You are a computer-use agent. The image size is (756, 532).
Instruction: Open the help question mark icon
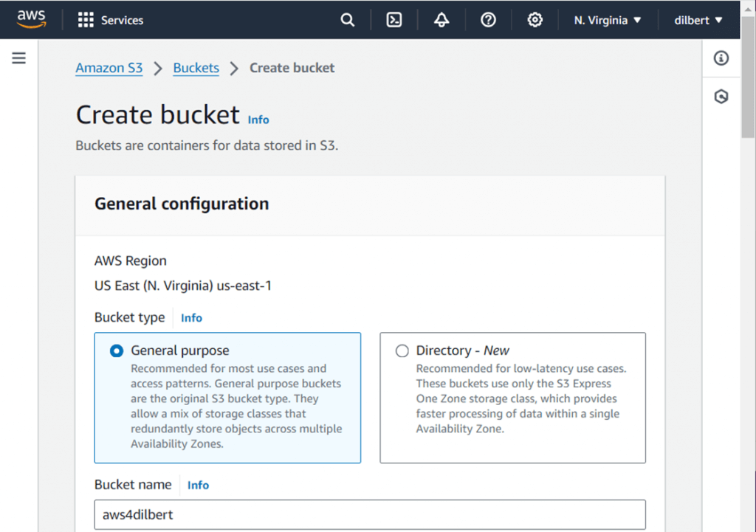coord(488,20)
